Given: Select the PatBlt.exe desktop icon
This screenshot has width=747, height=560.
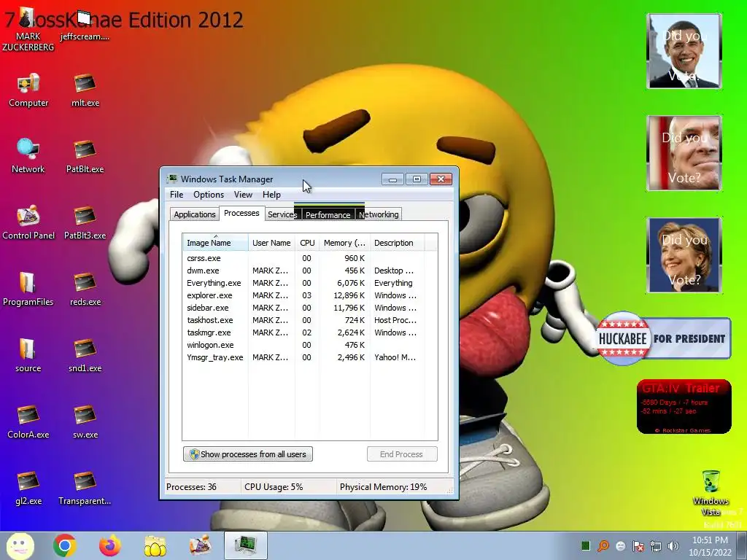Looking at the screenshot, I should click(85, 157).
